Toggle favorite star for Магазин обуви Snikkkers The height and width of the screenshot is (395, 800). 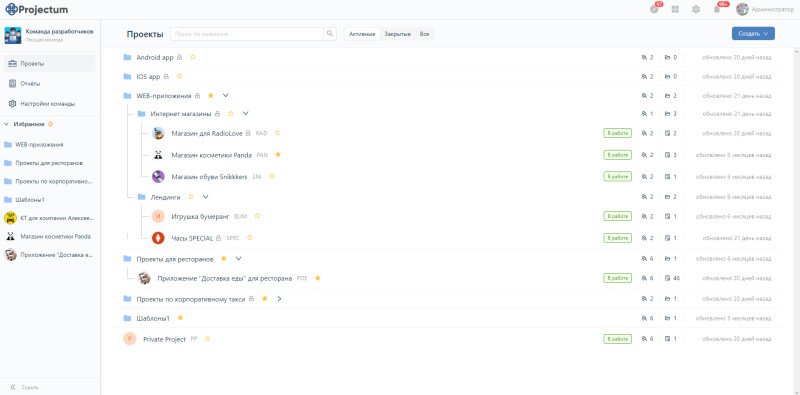pyautogui.click(x=272, y=176)
